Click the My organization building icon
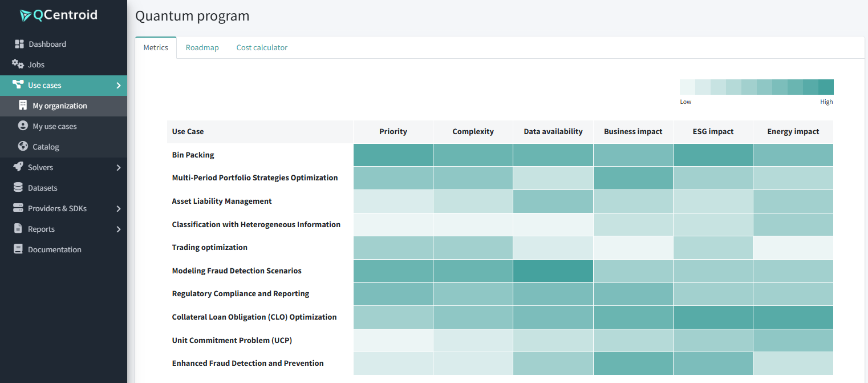 click(x=23, y=106)
